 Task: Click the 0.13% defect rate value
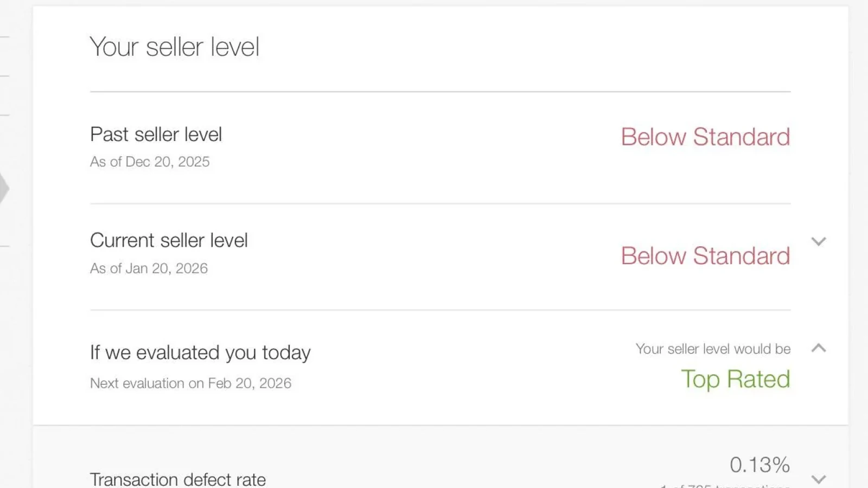(759, 465)
